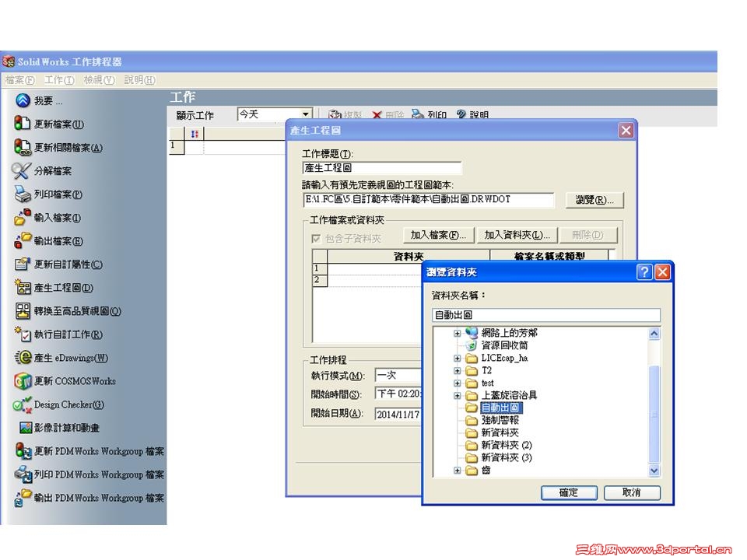Click the folder tree scroll down arrow
Viewport: 747px width, 560px height.
point(654,470)
